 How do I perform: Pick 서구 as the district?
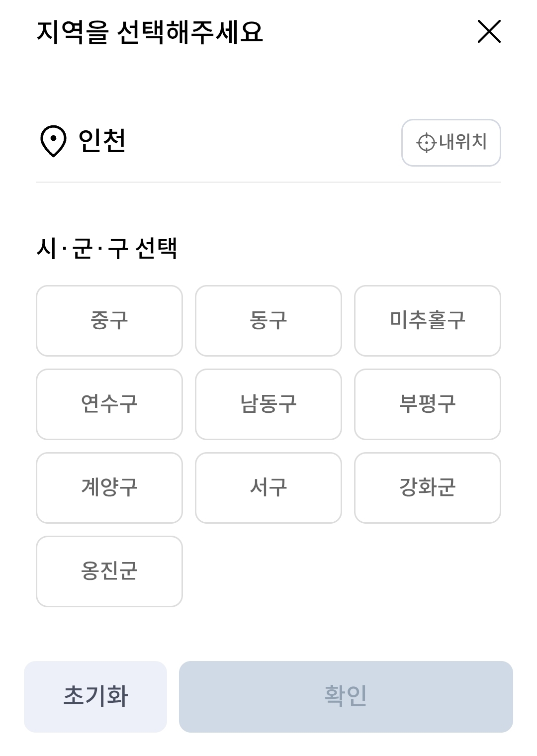coord(268,488)
